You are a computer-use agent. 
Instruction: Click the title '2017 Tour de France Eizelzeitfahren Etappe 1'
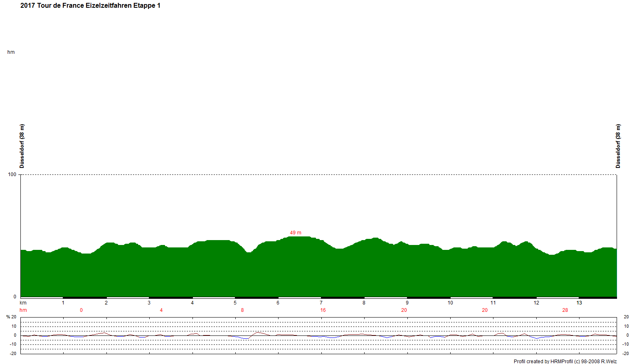(x=90, y=6)
